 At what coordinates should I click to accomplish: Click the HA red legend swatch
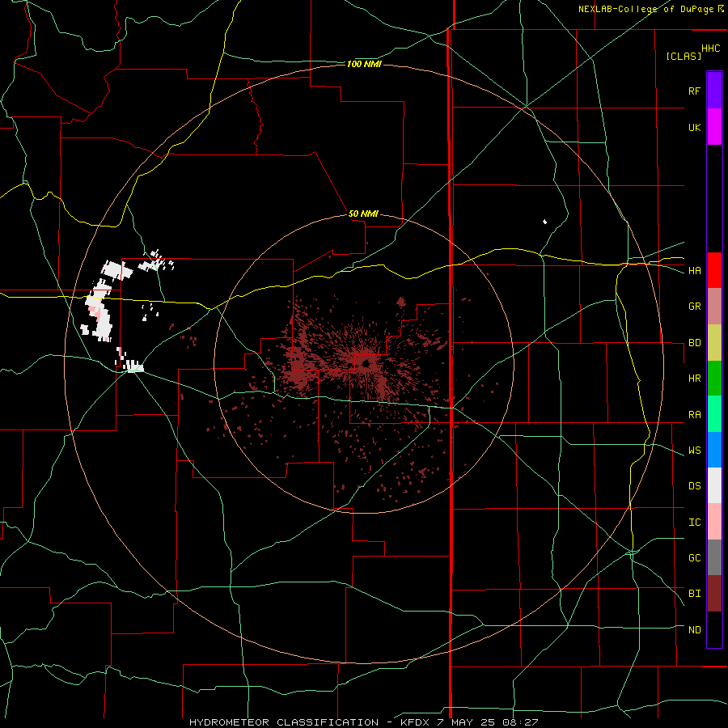[714, 270]
